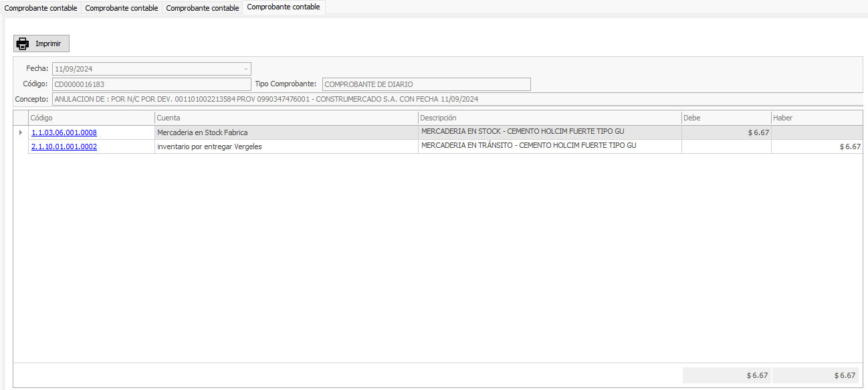Click the Tipo Comprobante field

tap(426, 84)
